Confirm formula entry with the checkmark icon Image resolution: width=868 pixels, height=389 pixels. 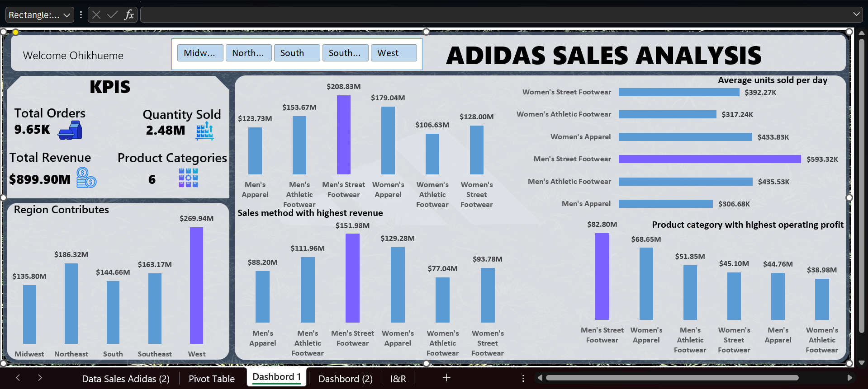(112, 15)
